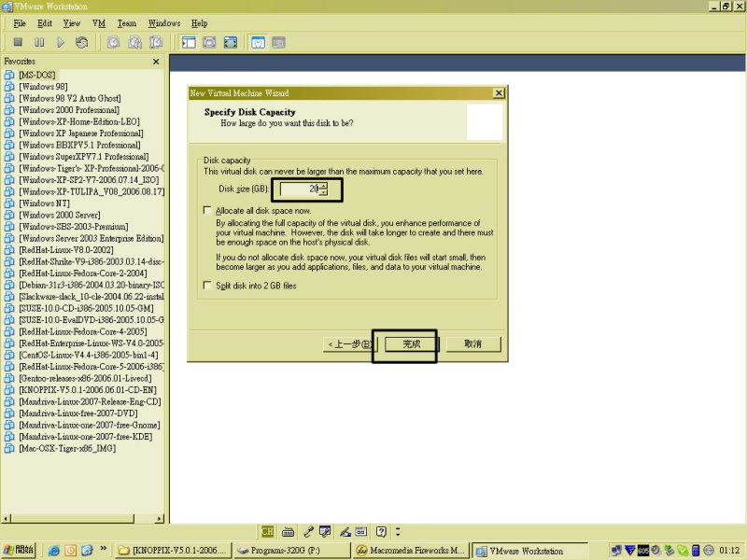The width and height of the screenshot is (747, 560).
Task: Click the 上一步 back button
Action: click(x=350, y=343)
